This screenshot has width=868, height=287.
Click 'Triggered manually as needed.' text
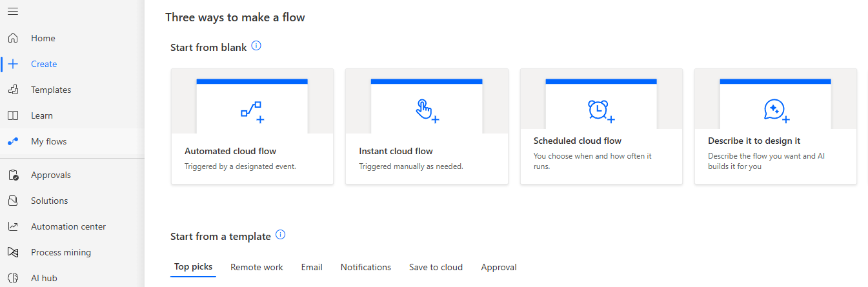click(x=411, y=166)
